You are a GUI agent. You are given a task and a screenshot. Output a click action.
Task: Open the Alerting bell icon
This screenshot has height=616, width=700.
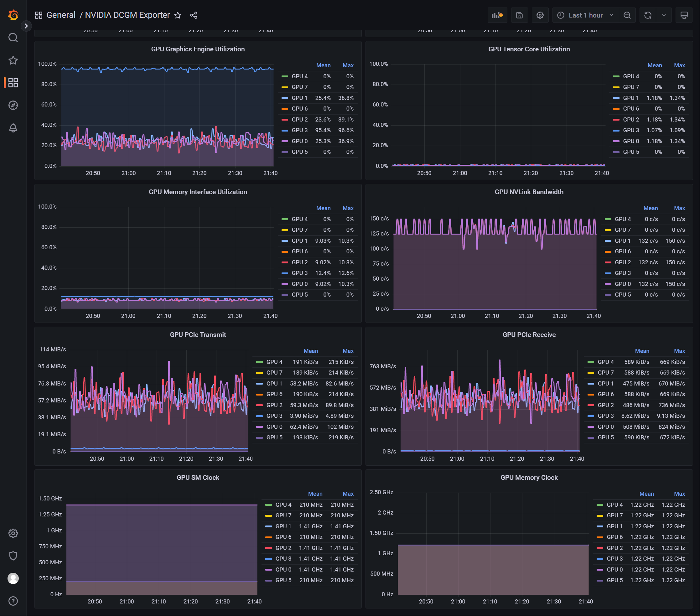(x=13, y=128)
